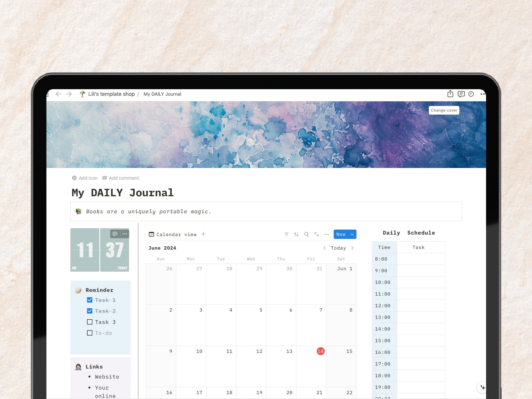Image resolution: width=532 pixels, height=399 pixels.
Task: Click the Change cover button
Action: [444, 110]
